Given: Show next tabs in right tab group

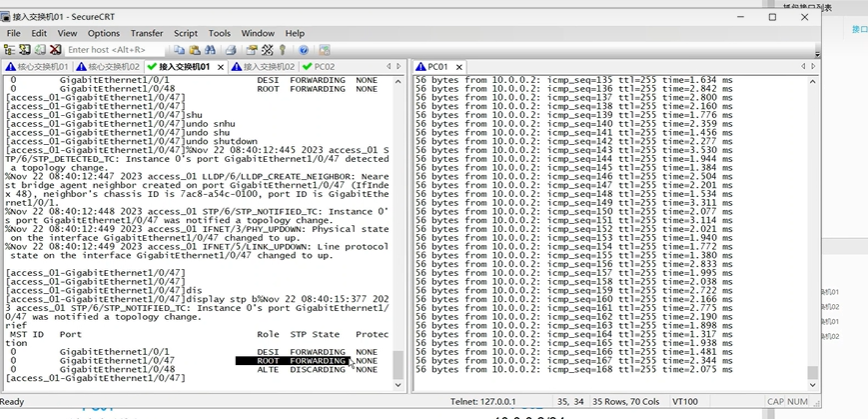Looking at the screenshot, I should [813, 66].
